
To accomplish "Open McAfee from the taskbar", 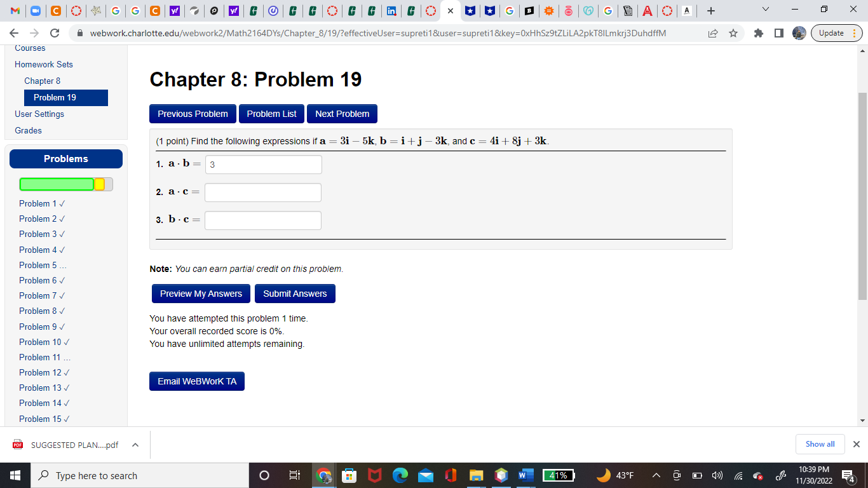I will point(374,475).
